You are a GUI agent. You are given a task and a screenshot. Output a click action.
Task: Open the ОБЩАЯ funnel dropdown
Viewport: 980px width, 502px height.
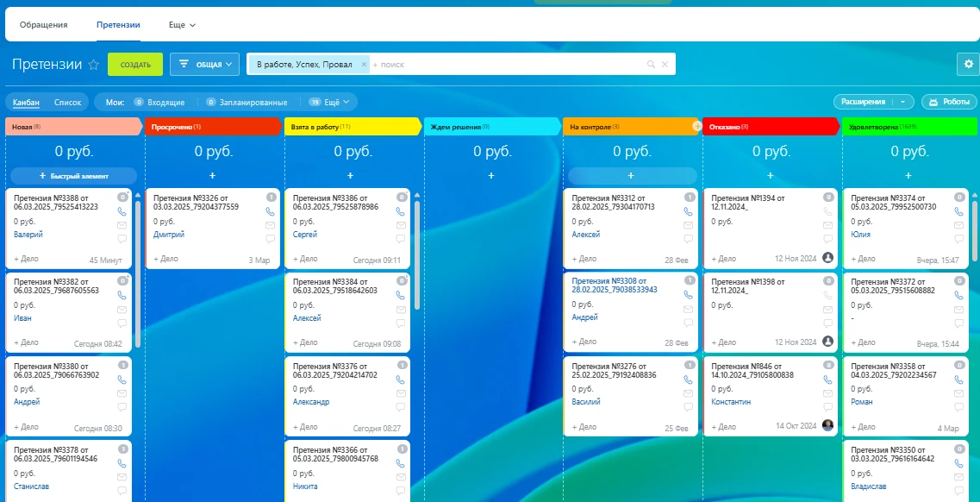tap(204, 65)
